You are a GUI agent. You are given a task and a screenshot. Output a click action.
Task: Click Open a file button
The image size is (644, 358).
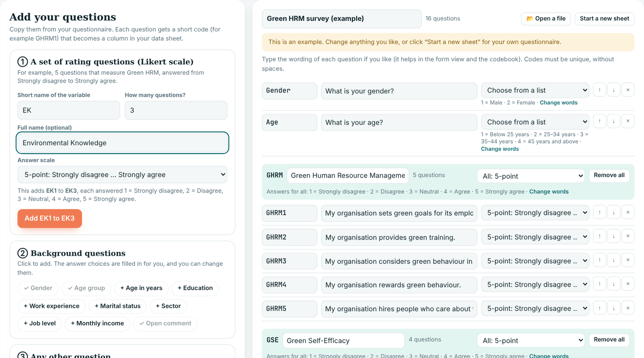click(x=546, y=19)
